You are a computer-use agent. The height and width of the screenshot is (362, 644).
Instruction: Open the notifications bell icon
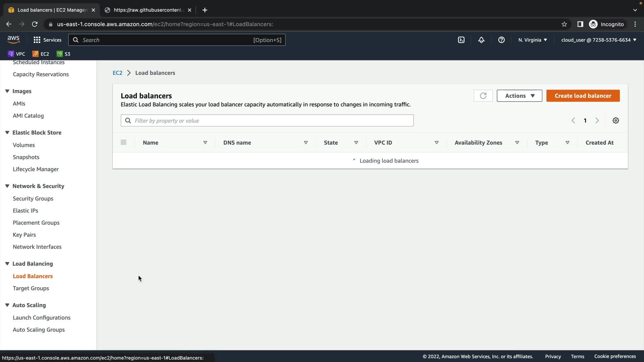pyautogui.click(x=481, y=40)
